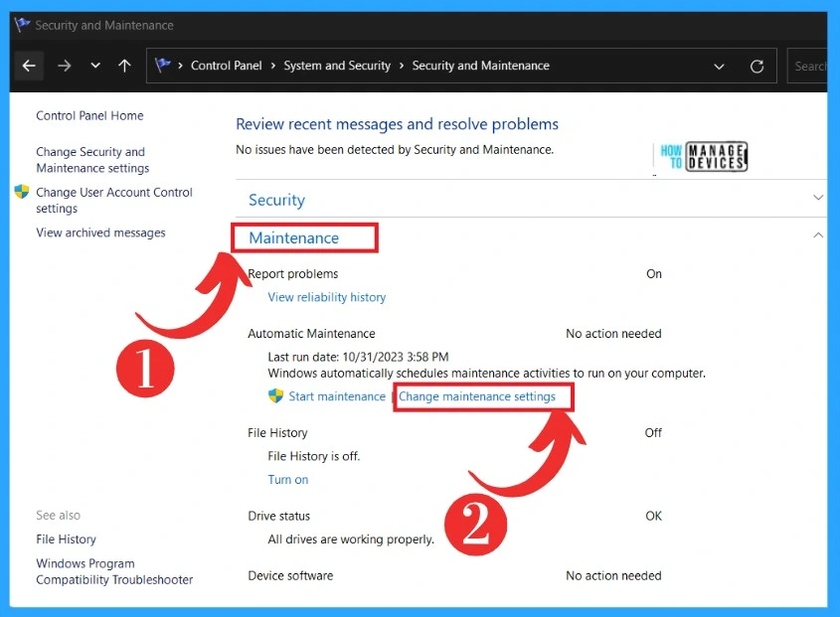This screenshot has width=840, height=617.
Task: Open Windows Program Compatibility Troubleshooter
Action: pyautogui.click(x=114, y=571)
